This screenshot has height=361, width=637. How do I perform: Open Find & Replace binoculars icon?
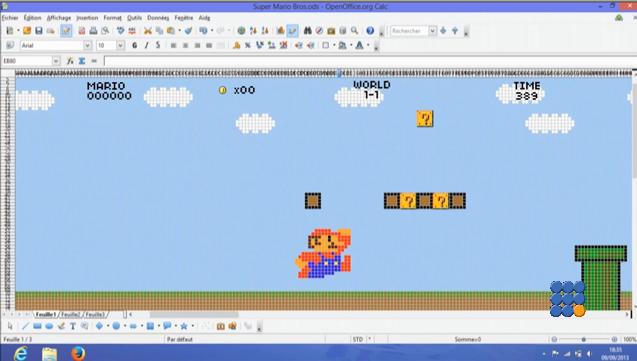pos(308,30)
